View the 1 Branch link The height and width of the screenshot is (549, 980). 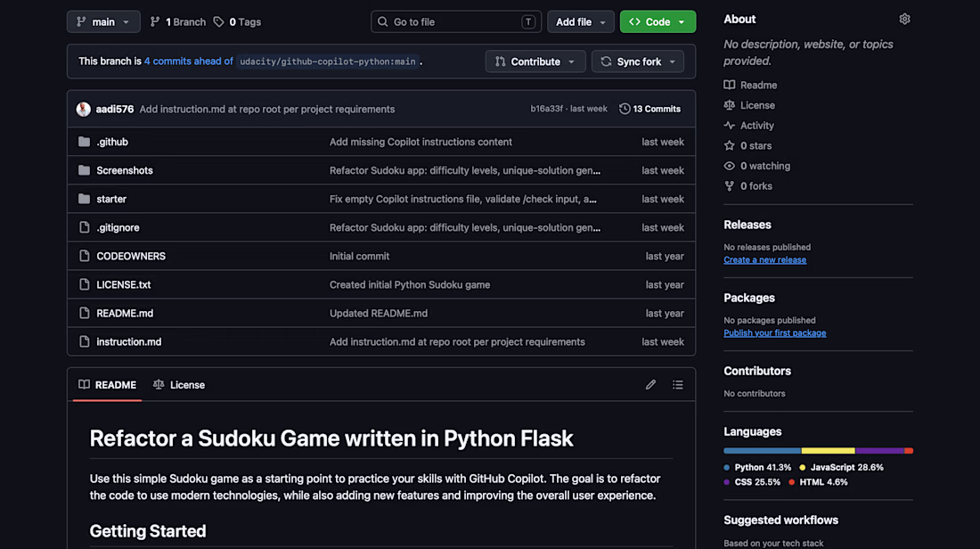pos(178,22)
